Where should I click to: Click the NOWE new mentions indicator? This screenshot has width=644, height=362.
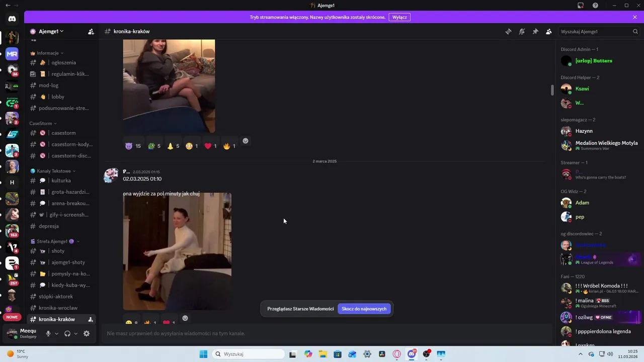point(12,317)
